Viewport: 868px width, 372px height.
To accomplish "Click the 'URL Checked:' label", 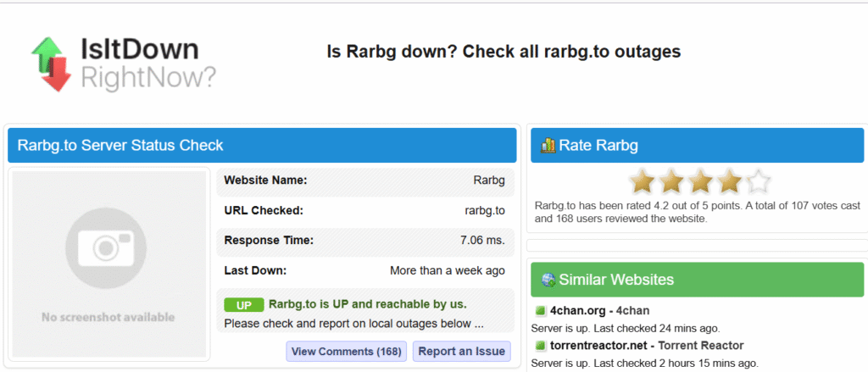I will click(264, 211).
